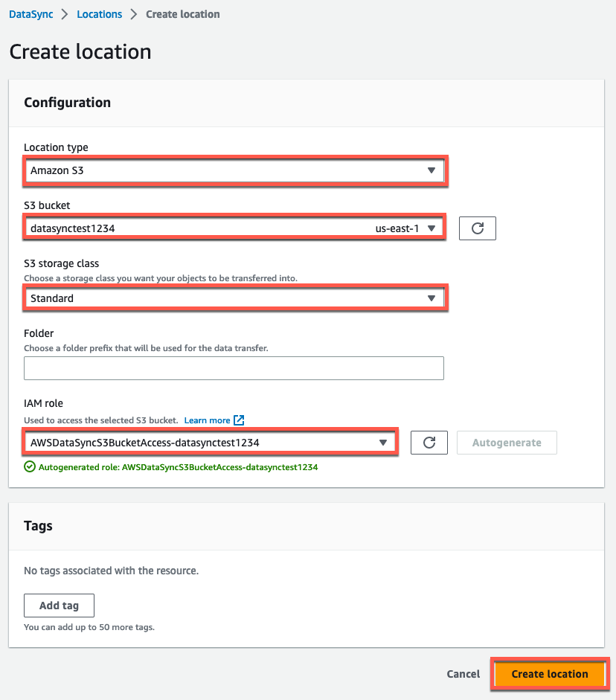This screenshot has height=700, width=616.
Task: Click the S3 storage class dropdown arrow
Action: click(x=431, y=298)
